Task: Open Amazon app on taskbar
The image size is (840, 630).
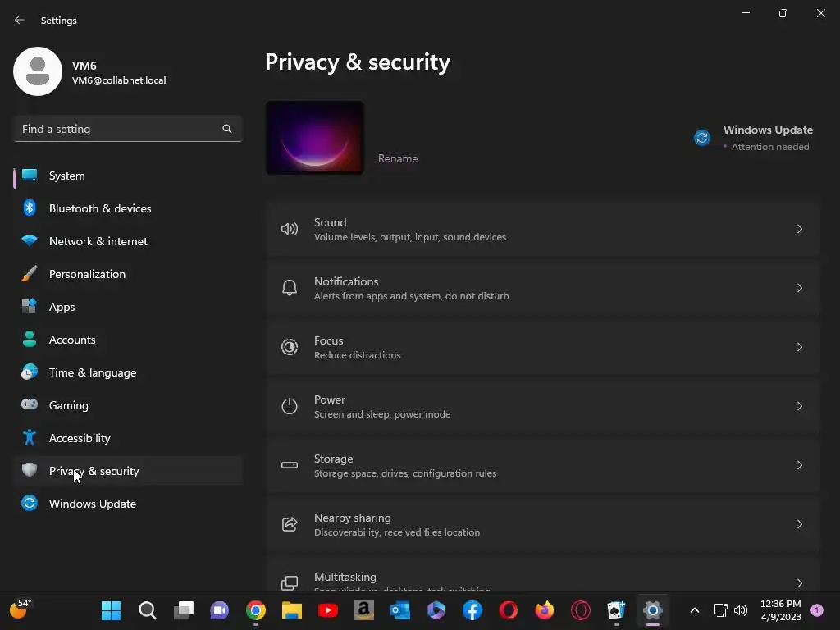Action: (x=363, y=610)
